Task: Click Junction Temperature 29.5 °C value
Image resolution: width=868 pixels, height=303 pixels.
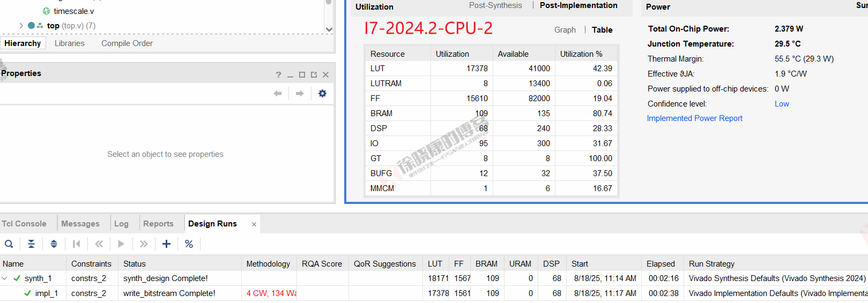Action: pos(788,44)
